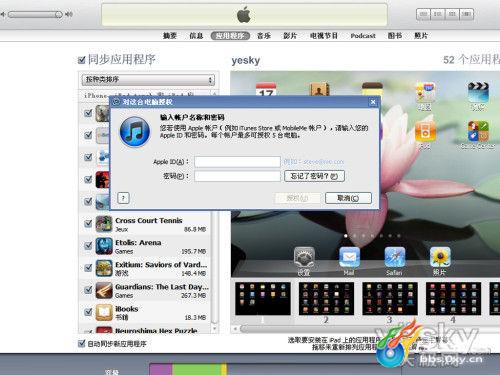Click the Cancel button in dialog
The height and width of the screenshot is (375, 500).
348,198
